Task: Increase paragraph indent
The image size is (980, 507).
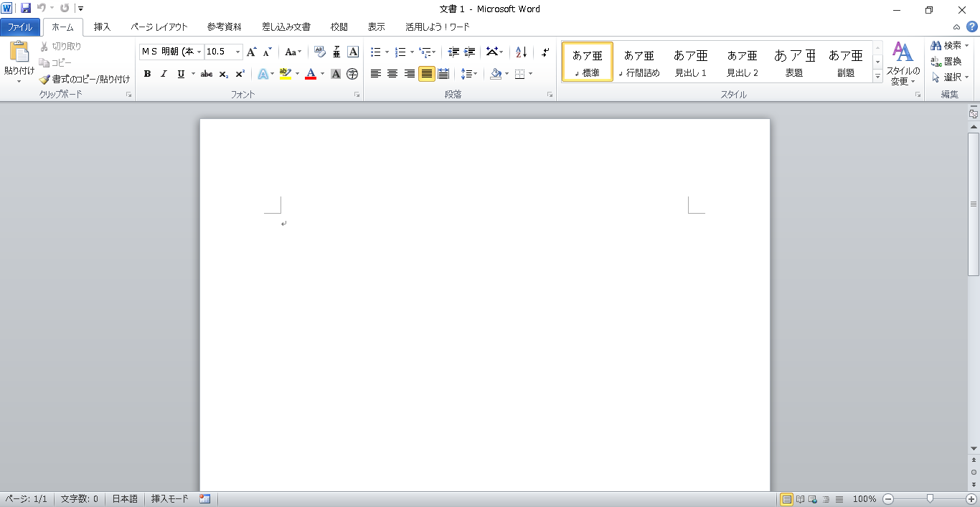Action: [470, 52]
